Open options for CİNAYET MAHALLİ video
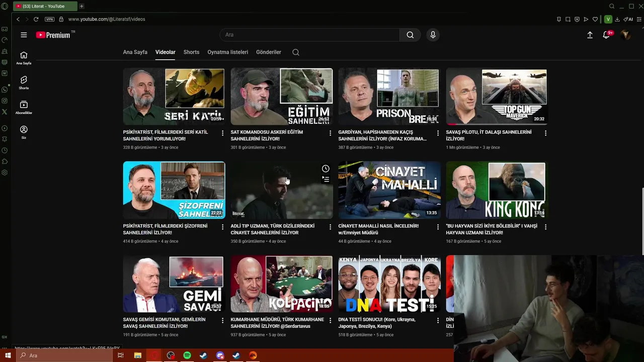This screenshot has height=362, width=644. (x=438, y=227)
